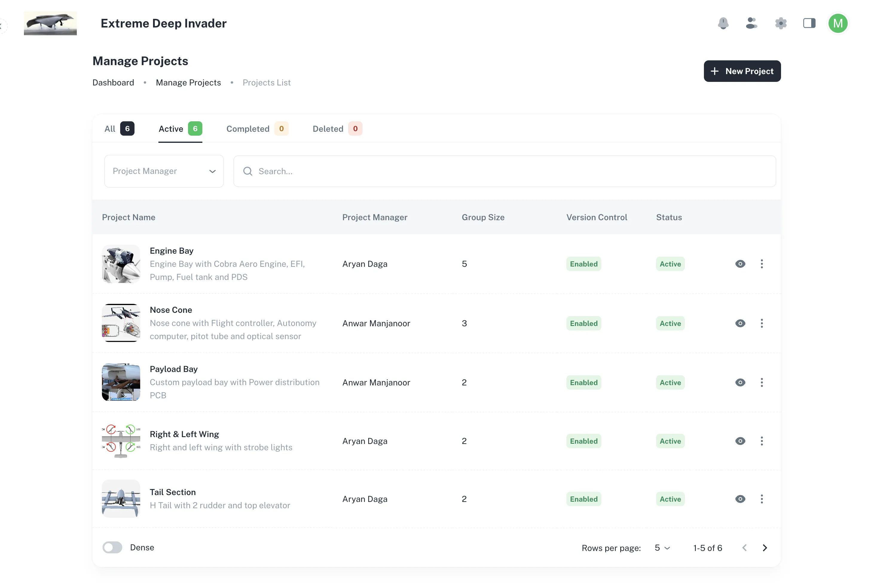The width and height of the screenshot is (871, 588).
Task: View Payload Bay project via eye icon
Action: [x=740, y=382]
